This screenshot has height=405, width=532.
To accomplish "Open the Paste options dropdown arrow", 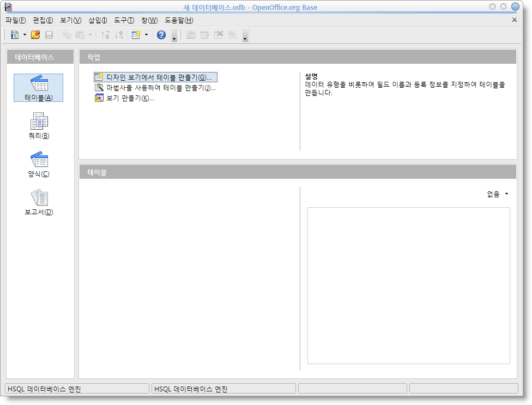I will tap(90, 34).
